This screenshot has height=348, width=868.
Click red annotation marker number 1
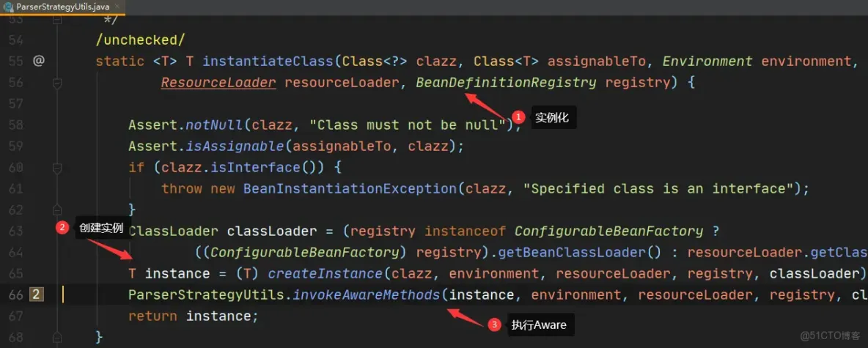click(x=519, y=117)
